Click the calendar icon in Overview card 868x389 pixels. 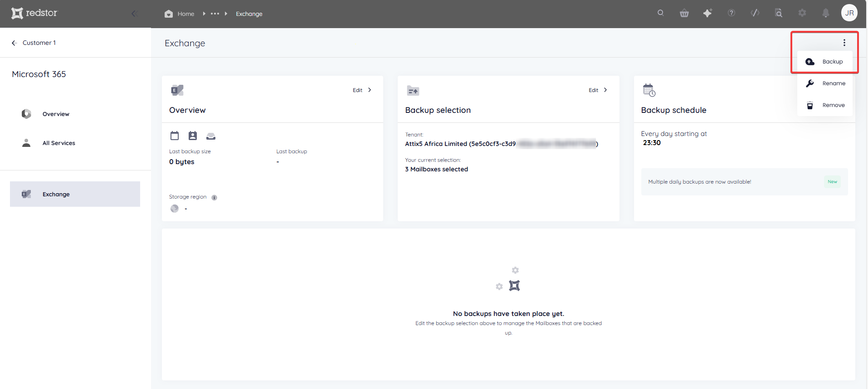[x=175, y=136]
